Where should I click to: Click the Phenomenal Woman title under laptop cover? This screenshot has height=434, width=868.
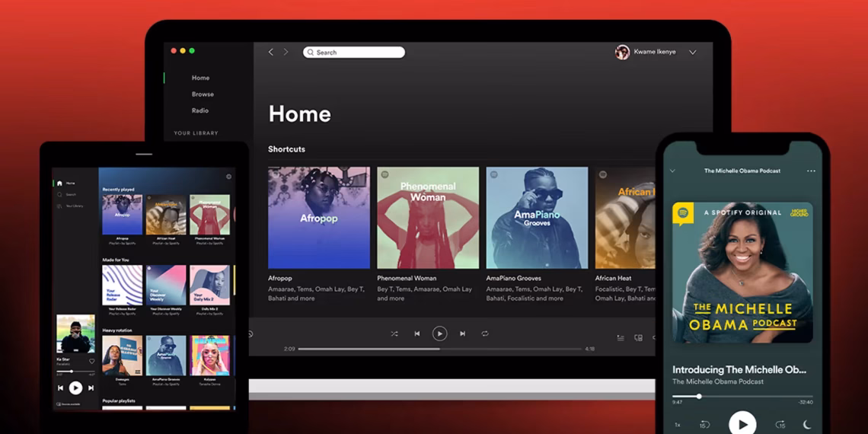click(x=407, y=279)
